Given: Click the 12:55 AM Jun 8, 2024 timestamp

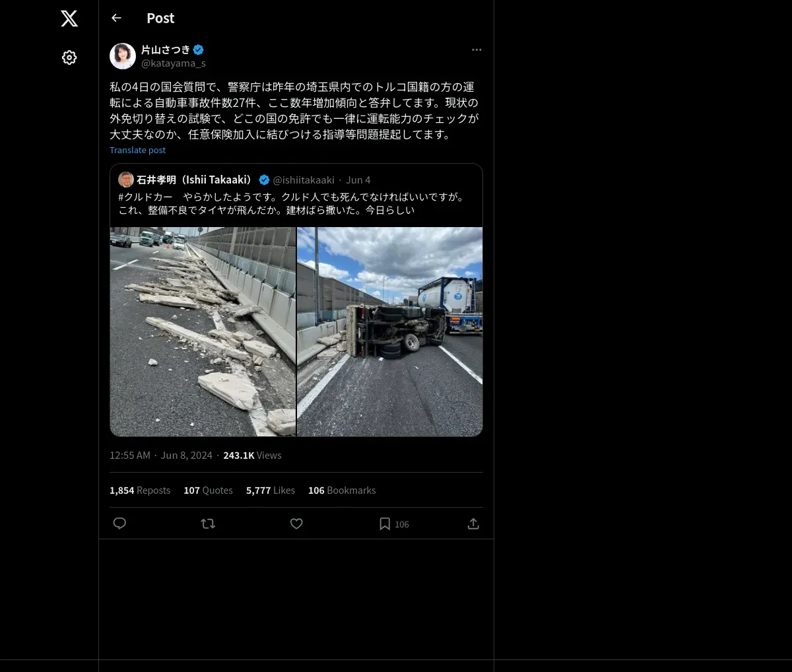Looking at the screenshot, I should click(x=161, y=455).
